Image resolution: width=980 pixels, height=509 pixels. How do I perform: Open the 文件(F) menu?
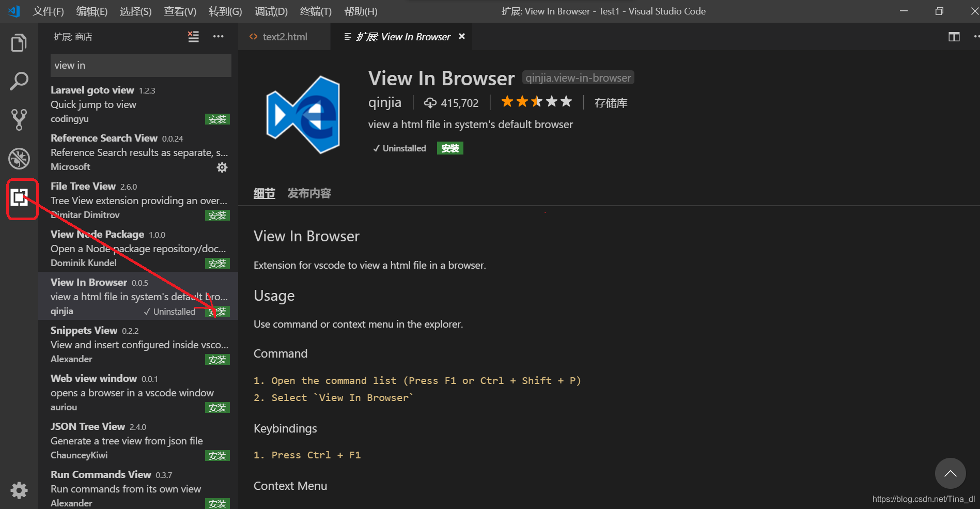pos(49,11)
